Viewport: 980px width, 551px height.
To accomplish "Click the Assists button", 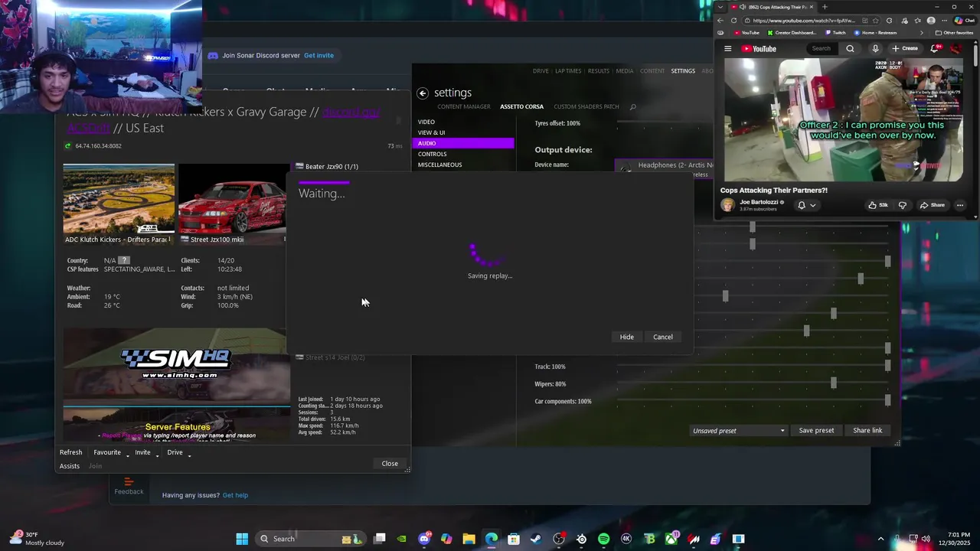I will point(70,466).
